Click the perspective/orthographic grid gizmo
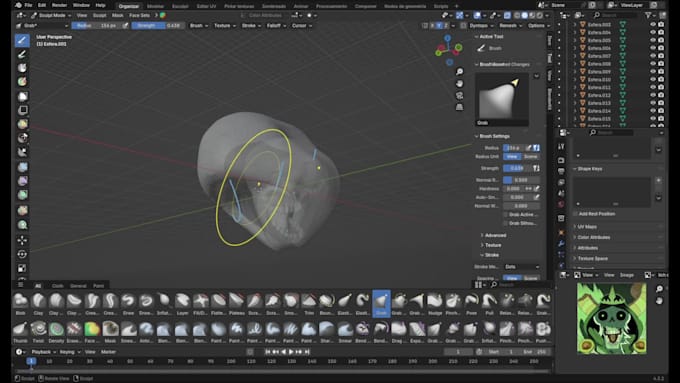 459,107
